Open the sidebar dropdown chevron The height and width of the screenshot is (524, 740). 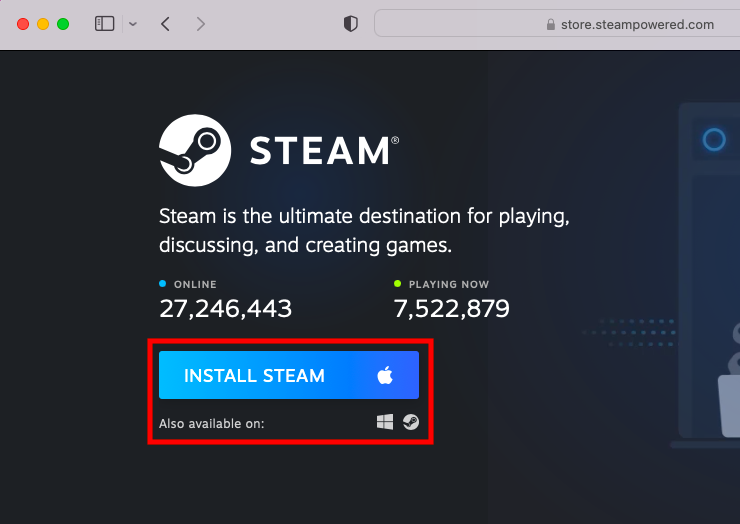coord(133,24)
